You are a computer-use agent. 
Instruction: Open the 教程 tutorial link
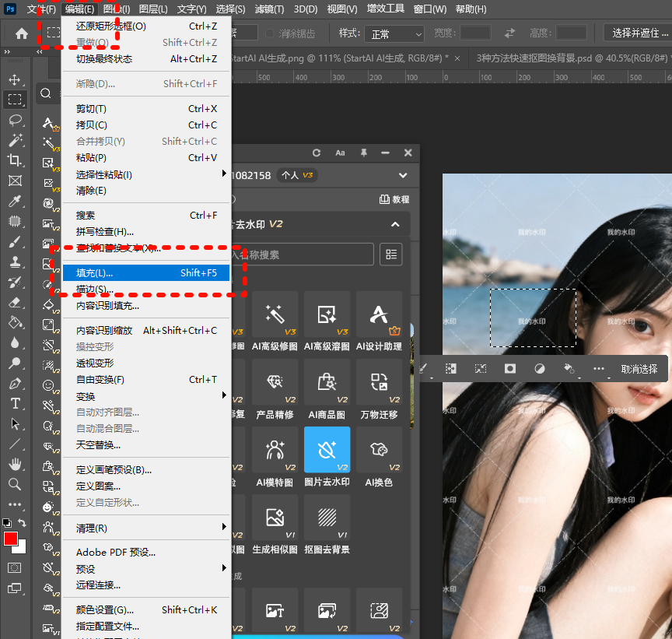tap(394, 199)
